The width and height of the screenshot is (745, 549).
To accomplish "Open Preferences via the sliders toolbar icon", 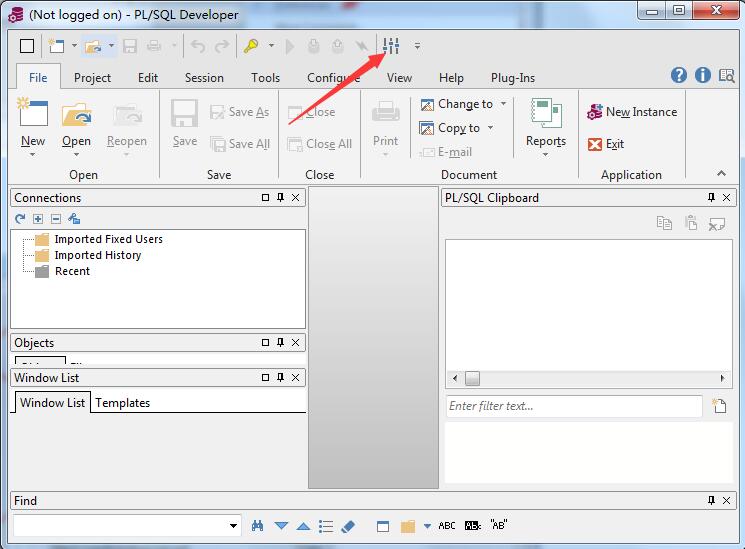I will coord(391,46).
